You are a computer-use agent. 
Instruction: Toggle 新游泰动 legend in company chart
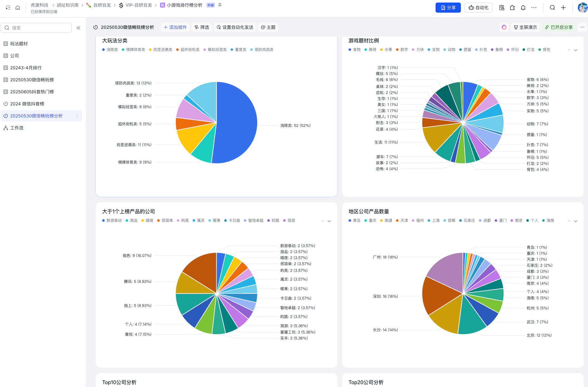coord(112,221)
